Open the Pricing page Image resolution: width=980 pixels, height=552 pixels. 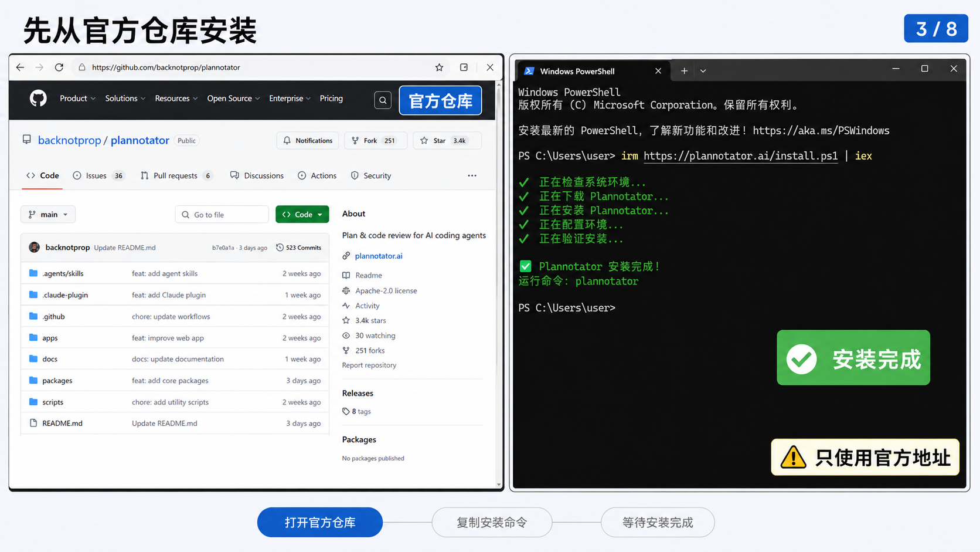(x=331, y=99)
